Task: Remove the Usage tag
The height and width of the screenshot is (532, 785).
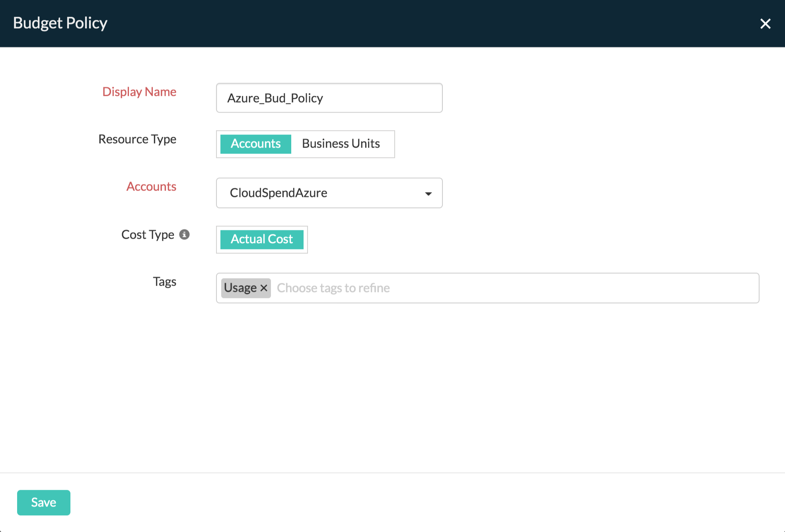Action: [x=263, y=288]
